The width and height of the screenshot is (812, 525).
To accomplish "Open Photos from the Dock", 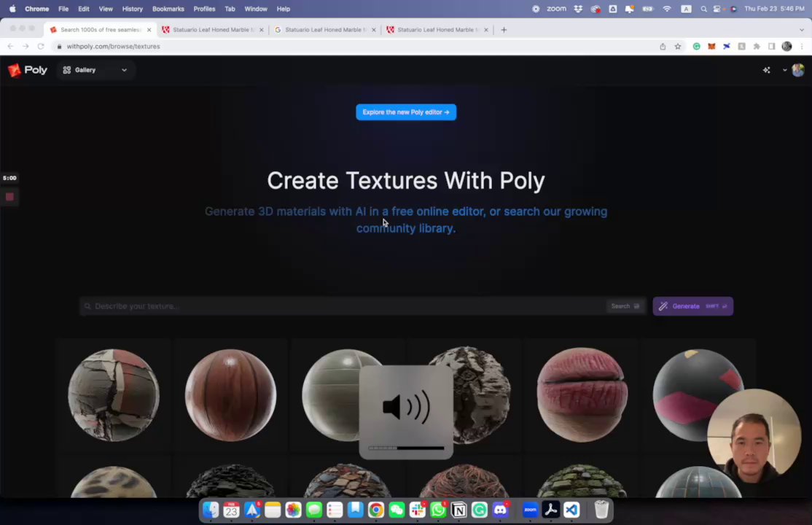I will click(x=293, y=510).
